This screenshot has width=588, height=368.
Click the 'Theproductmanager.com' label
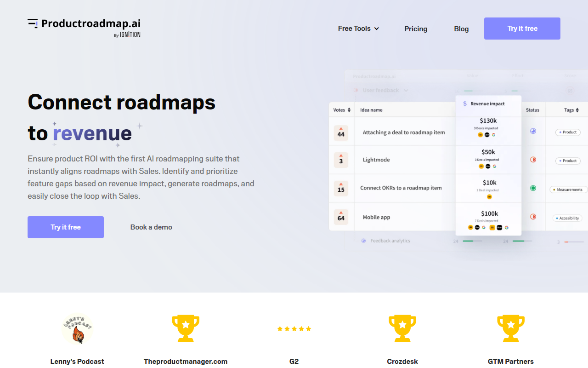coord(186,362)
